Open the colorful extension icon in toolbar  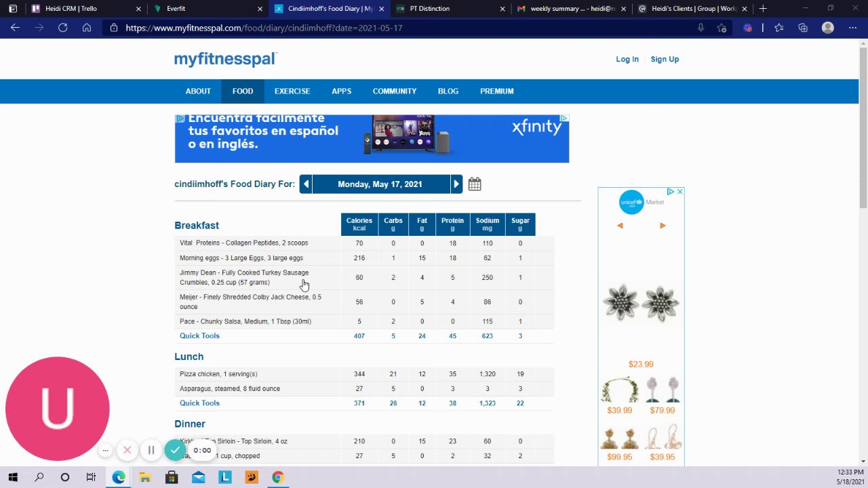747,28
